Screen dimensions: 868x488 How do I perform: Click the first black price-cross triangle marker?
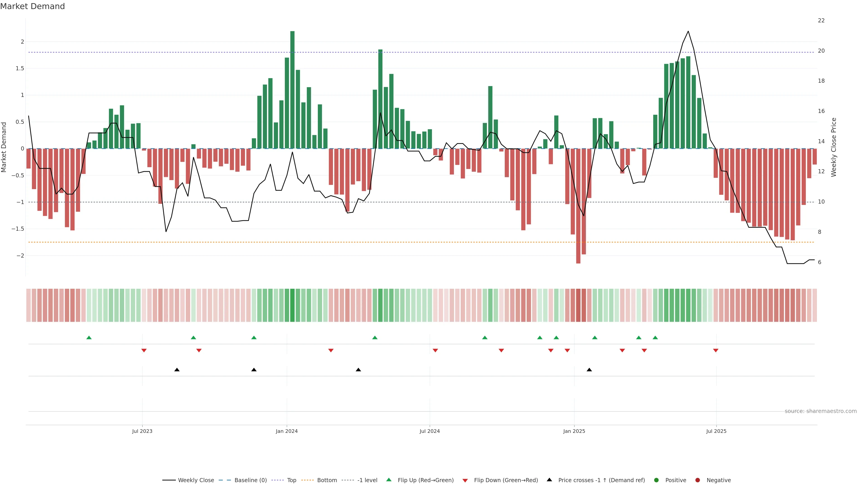177,370
